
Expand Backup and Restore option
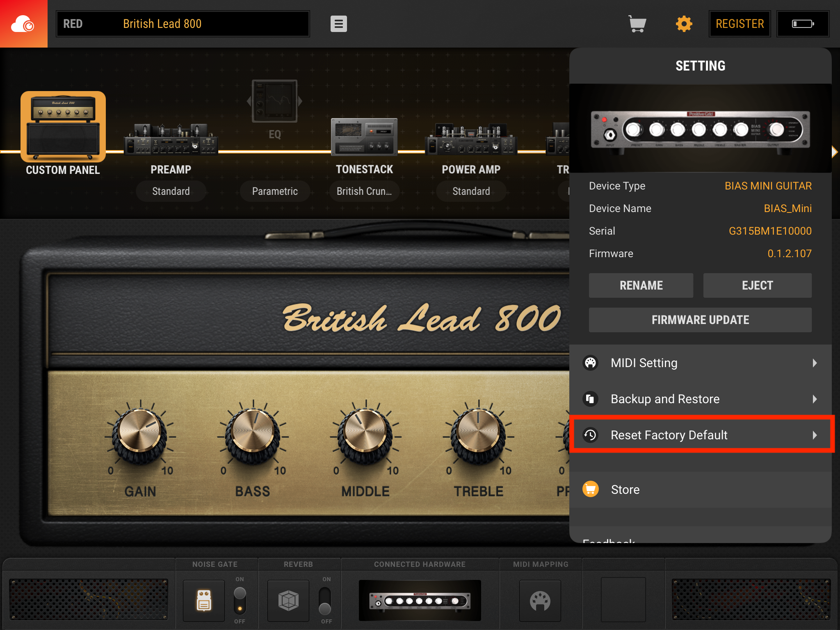[x=700, y=399]
